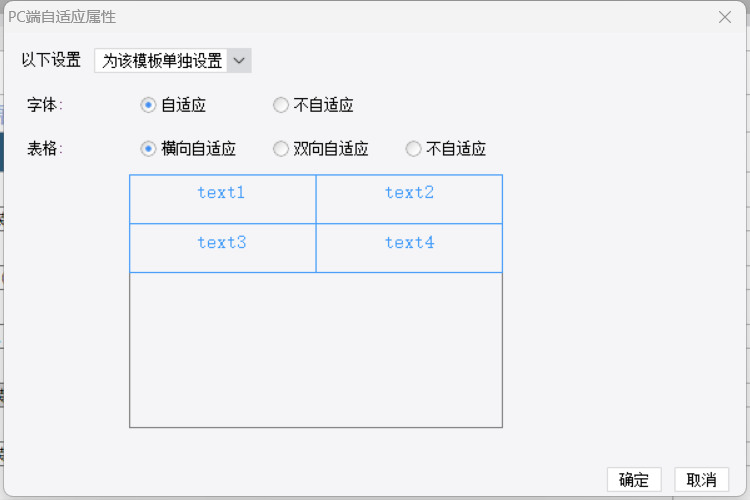Expand the 以下设置 dropdown arrow
This screenshot has height=500, width=750.
[239, 61]
